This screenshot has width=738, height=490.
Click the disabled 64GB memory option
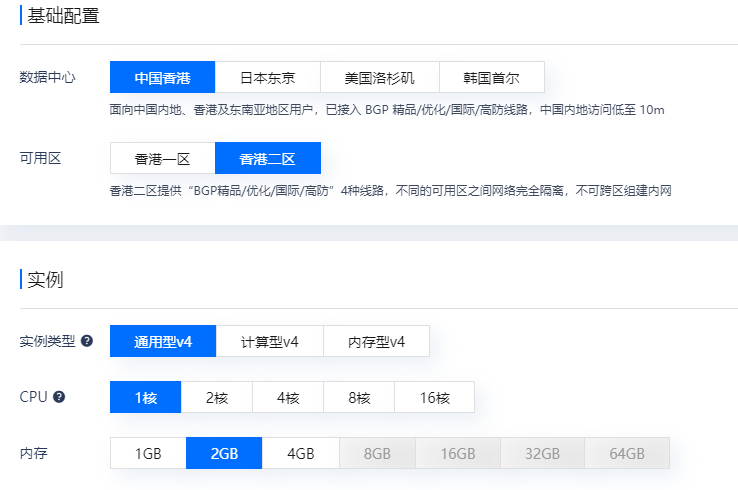coord(627,453)
